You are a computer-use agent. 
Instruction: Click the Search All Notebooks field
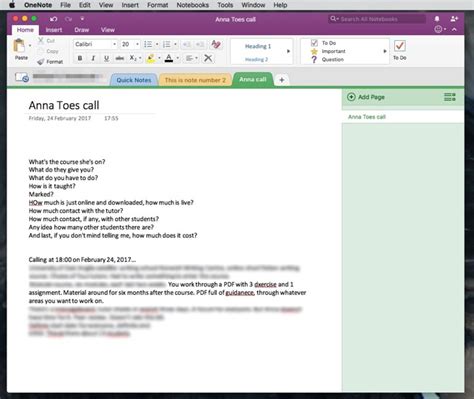[377, 19]
